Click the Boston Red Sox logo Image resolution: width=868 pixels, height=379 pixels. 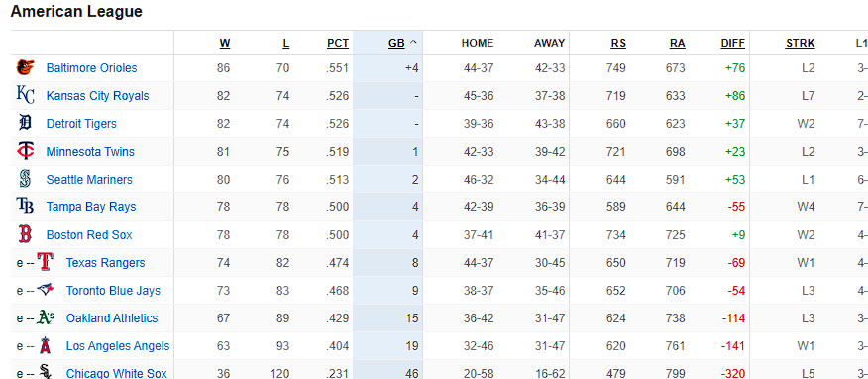(x=26, y=234)
